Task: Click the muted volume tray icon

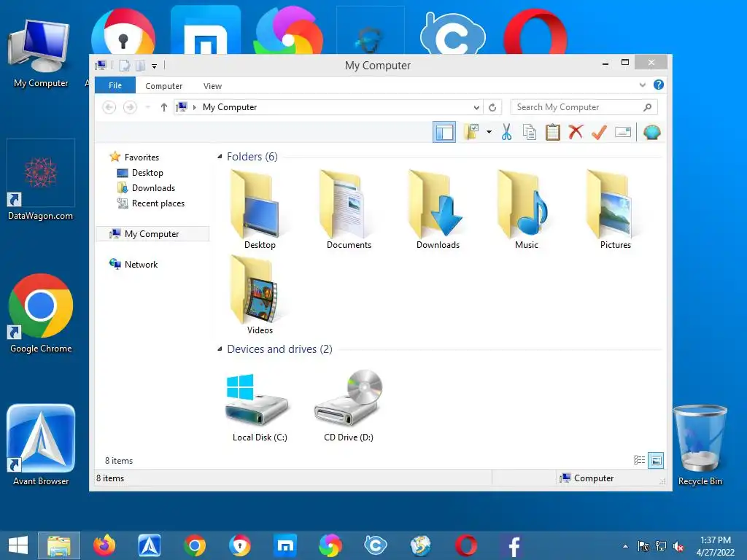Action: pyautogui.click(x=678, y=546)
